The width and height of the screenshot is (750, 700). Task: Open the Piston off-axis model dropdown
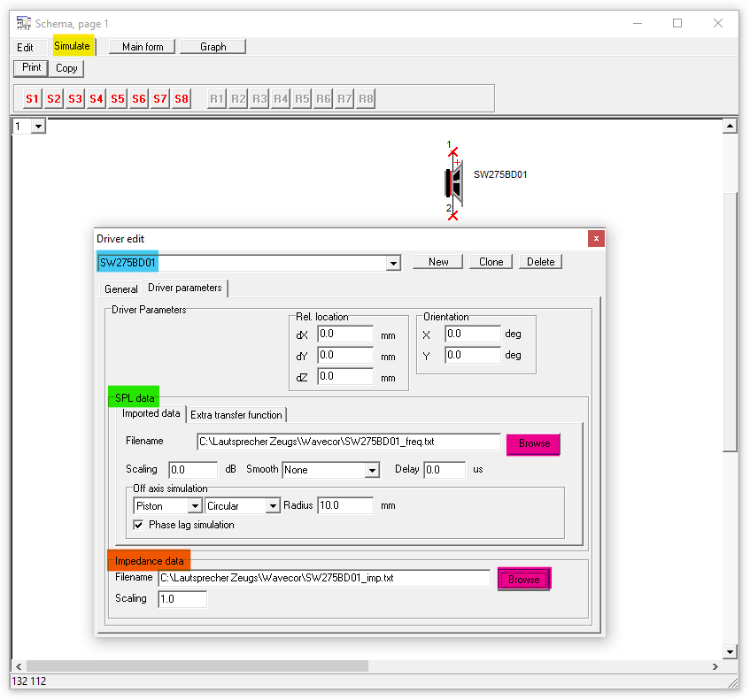[x=195, y=506]
